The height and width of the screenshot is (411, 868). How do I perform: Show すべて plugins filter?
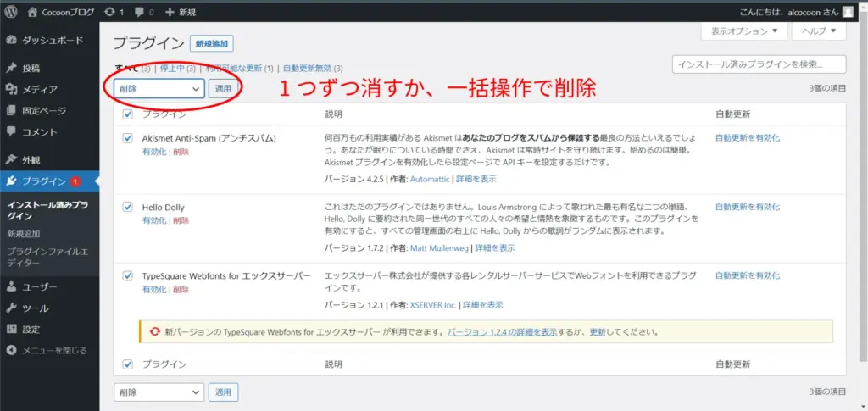125,69
